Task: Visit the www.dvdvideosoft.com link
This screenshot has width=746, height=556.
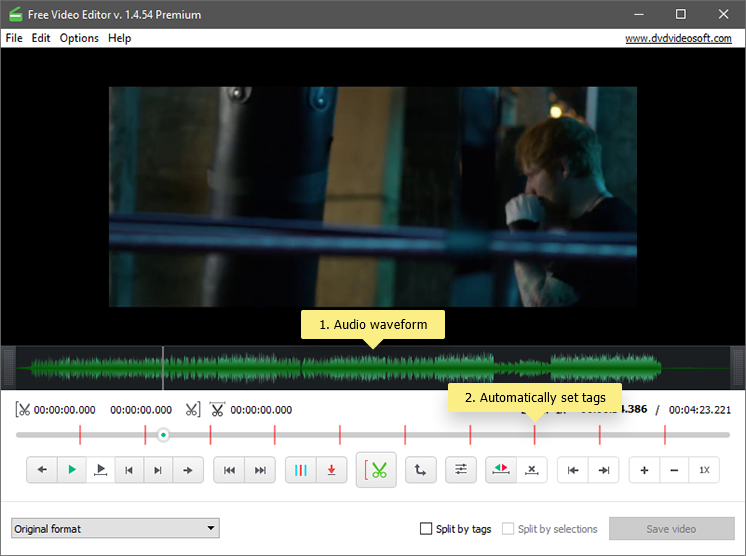Action: coord(678,38)
